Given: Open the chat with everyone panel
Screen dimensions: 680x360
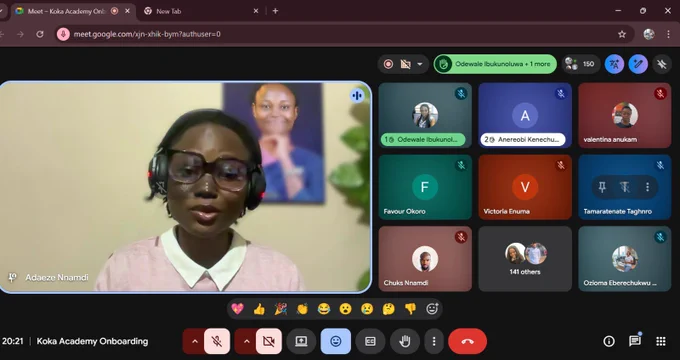Looking at the screenshot, I should point(635,341).
